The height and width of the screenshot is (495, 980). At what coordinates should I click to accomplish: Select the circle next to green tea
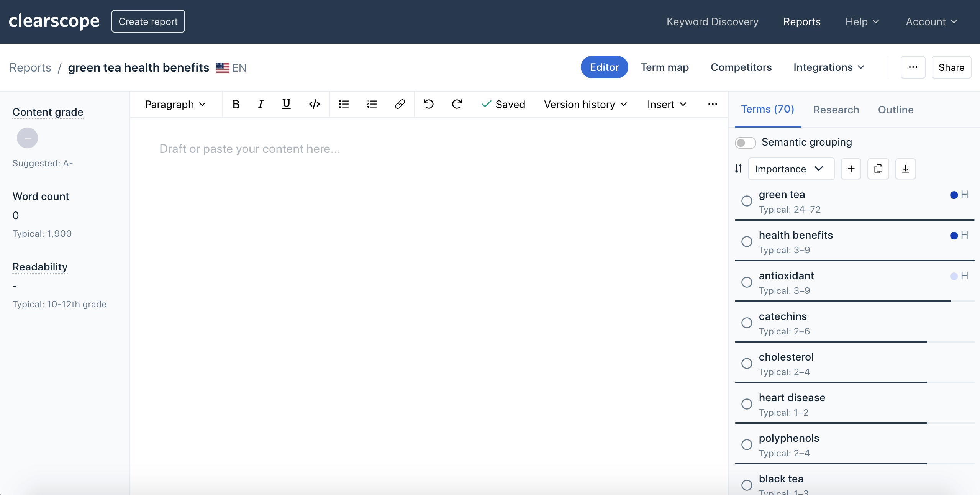[x=747, y=201]
